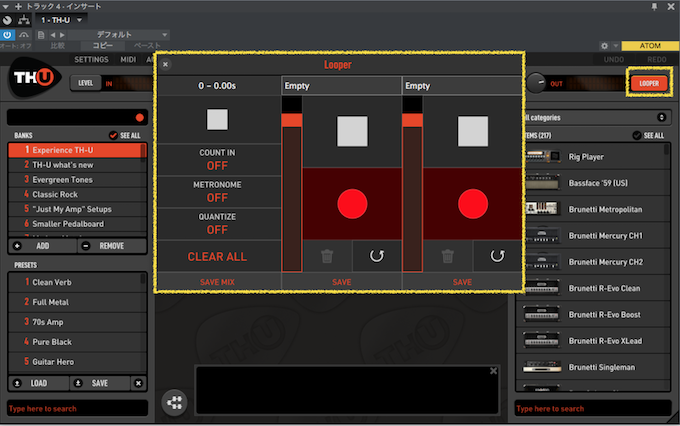
Task: Delete the first loop track via trash icon
Action: [x=327, y=256]
